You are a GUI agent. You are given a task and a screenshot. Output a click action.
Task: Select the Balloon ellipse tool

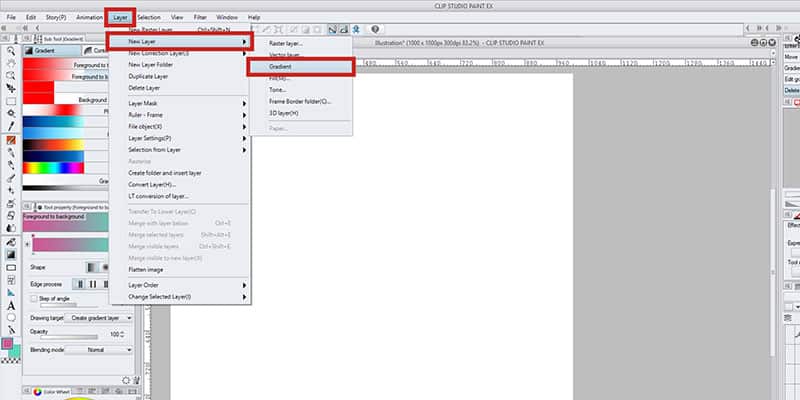coord(11,318)
